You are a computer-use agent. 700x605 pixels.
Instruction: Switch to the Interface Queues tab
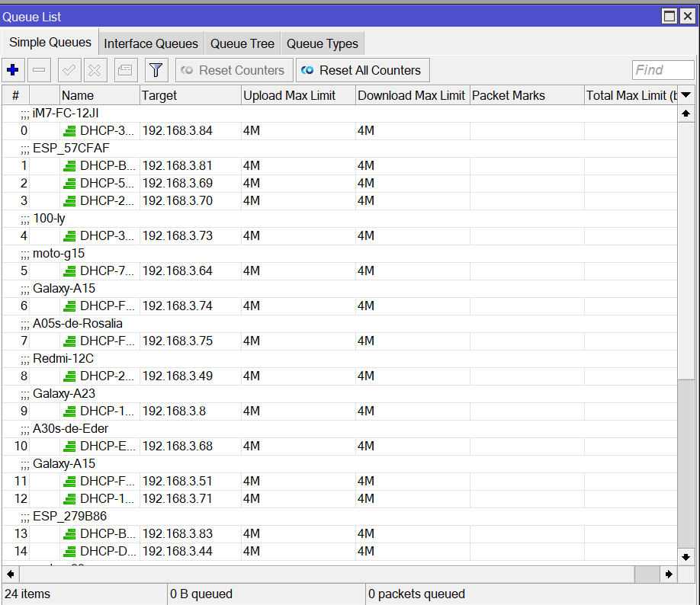tap(151, 43)
